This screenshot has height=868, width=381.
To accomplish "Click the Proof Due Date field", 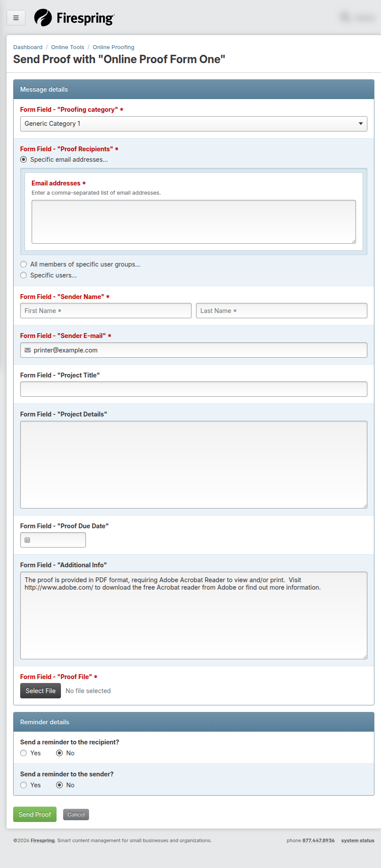I will [53, 540].
